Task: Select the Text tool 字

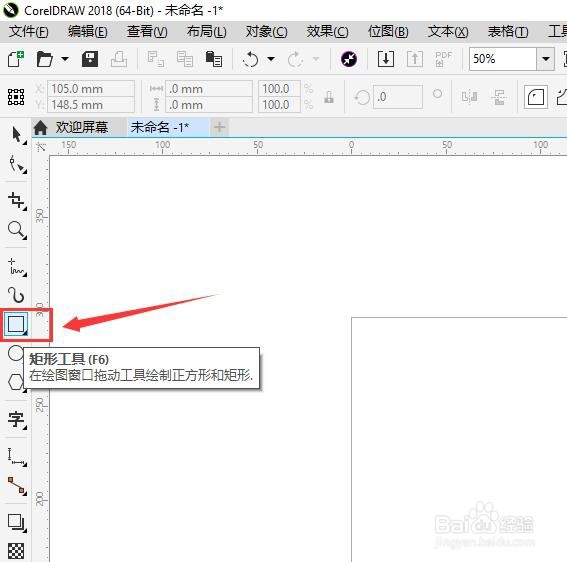Action: pos(17,420)
